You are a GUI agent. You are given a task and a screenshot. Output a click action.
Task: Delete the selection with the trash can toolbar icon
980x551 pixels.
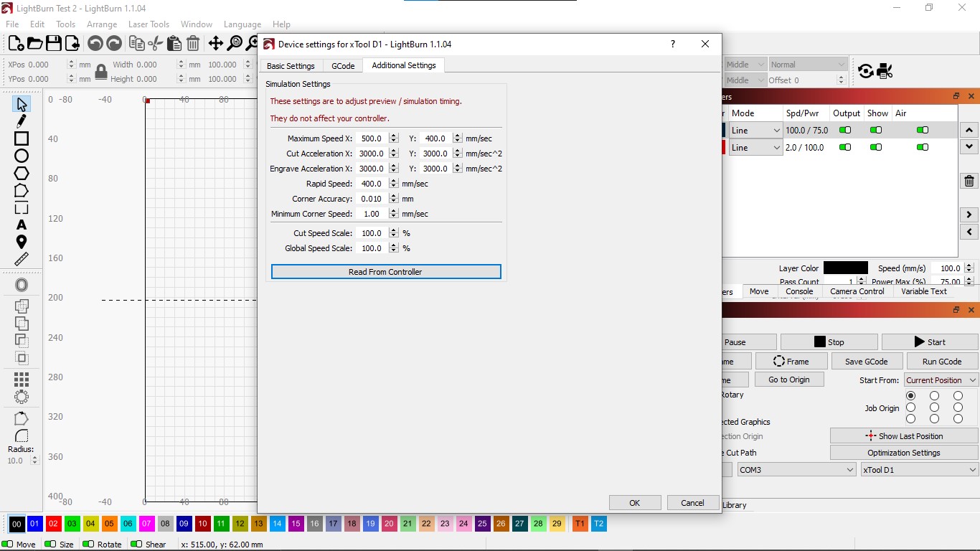tap(193, 44)
